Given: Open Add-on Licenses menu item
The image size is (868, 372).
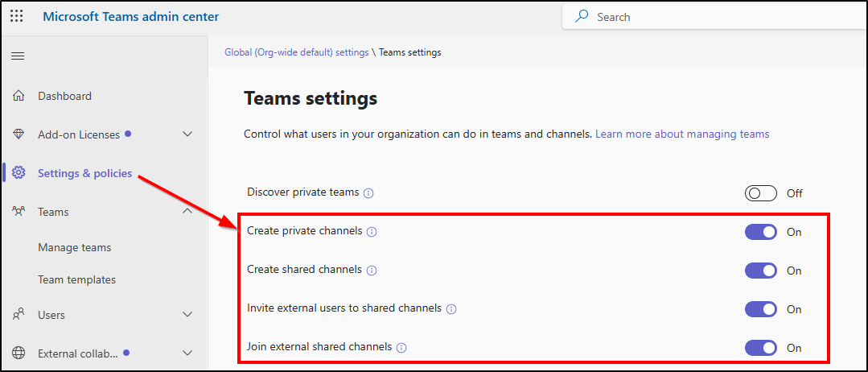Looking at the screenshot, I should [79, 134].
